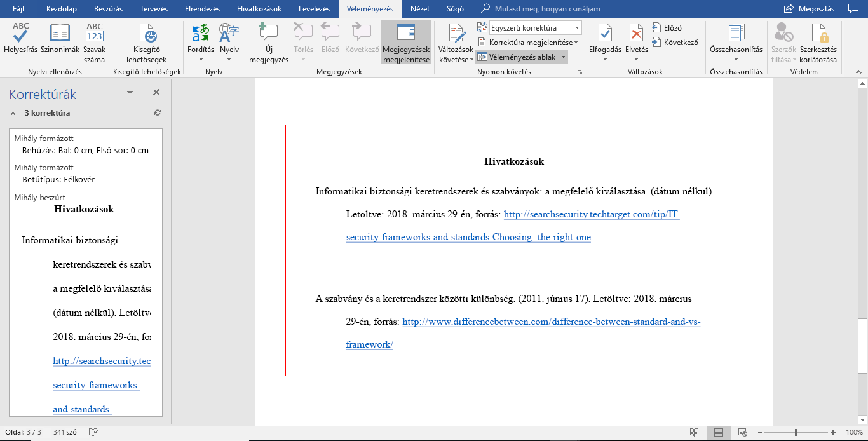This screenshot has height=441, width=868.
Task: Collapse the 3 korrektúra summary
Action: click(13, 113)
